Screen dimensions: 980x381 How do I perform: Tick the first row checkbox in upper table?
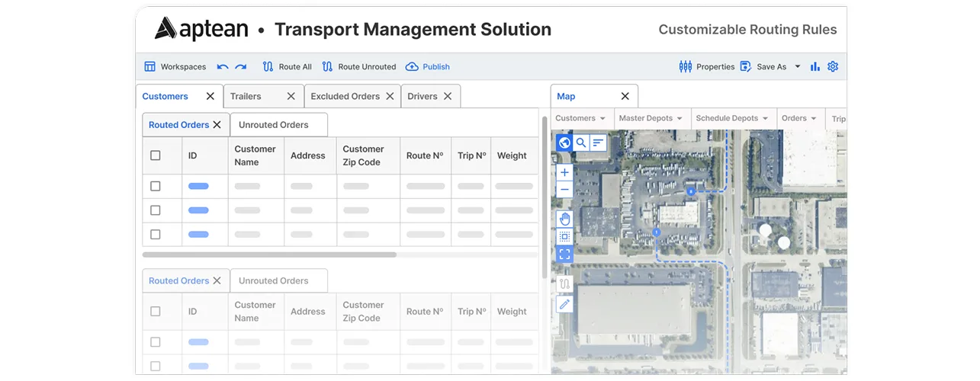click(x=156, y=186)
